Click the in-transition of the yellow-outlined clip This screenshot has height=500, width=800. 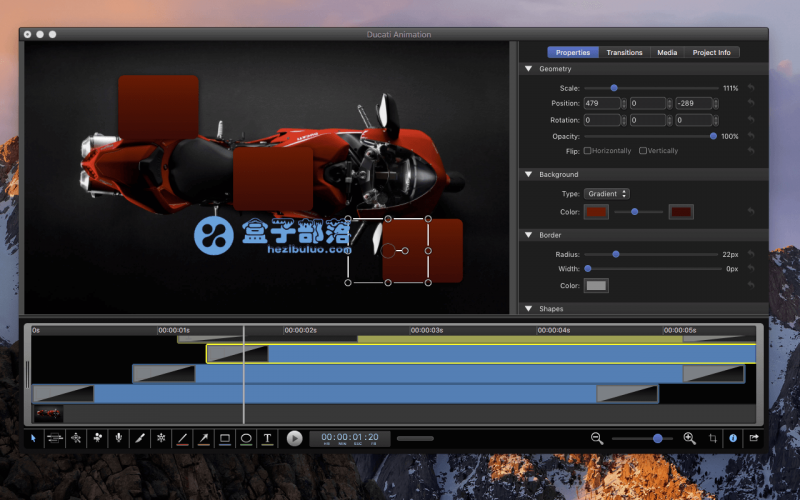237,354
